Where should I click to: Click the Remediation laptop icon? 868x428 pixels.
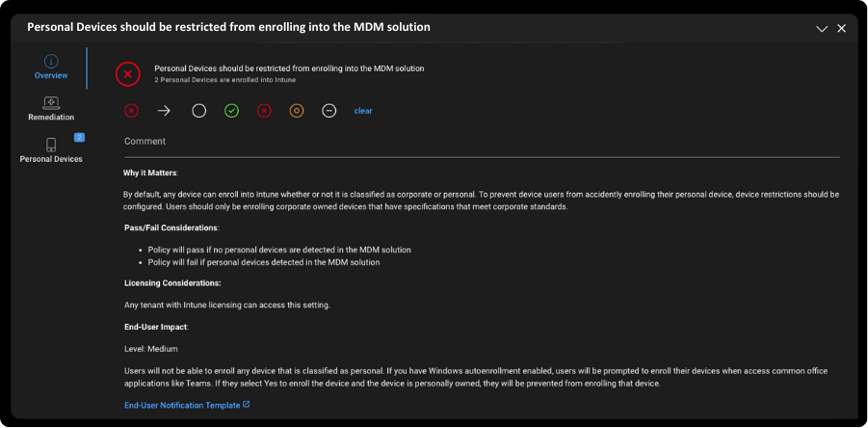[x=51, y=102]
